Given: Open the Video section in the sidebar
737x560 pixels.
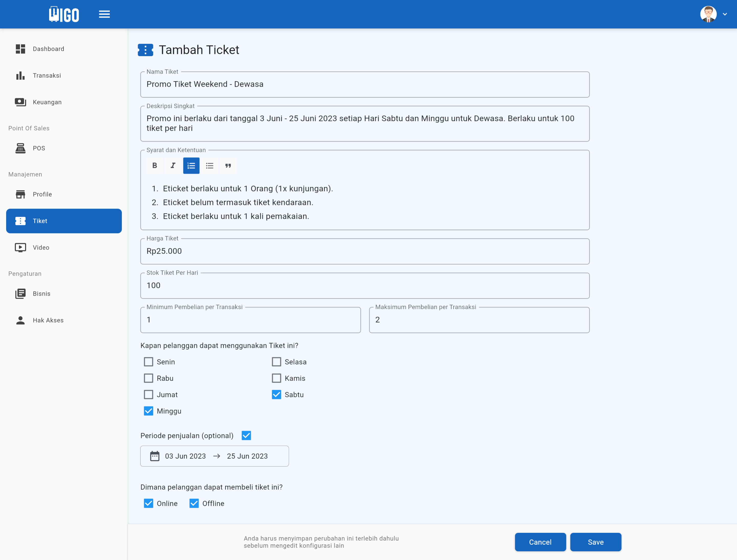Looking at the screenshot, I should pos(41,247).
